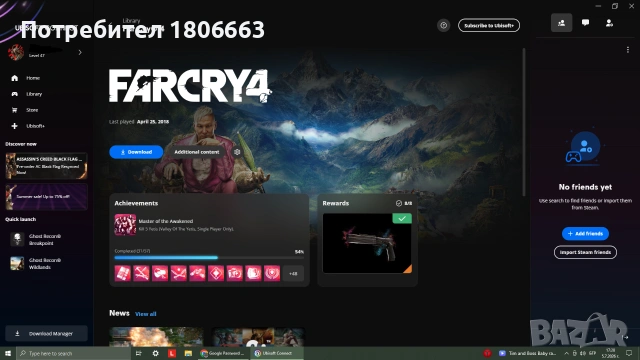The height and width of the screenshot is (360, 640).
Task: Click the volume speaker tray icon
Action: [x=583, y=353]
